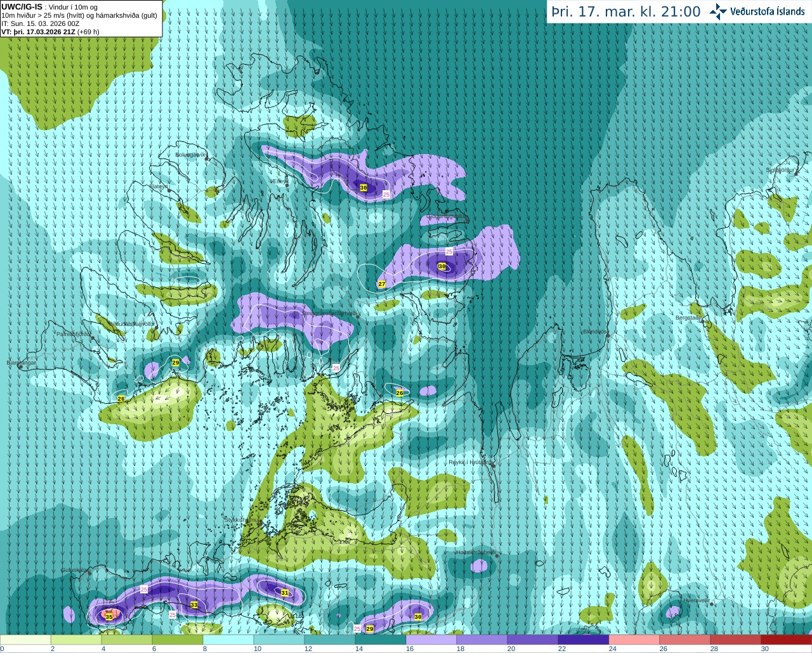The height and width of the screenshot is (653, 812).
Task: Click the Gjögurflugvöllur station label
Action: 447,217
